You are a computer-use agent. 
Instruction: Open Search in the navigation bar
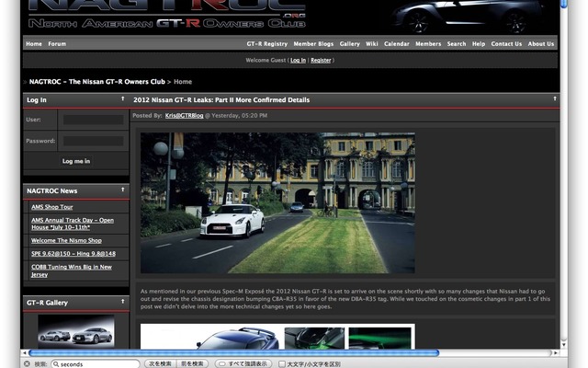click(457, 43)
